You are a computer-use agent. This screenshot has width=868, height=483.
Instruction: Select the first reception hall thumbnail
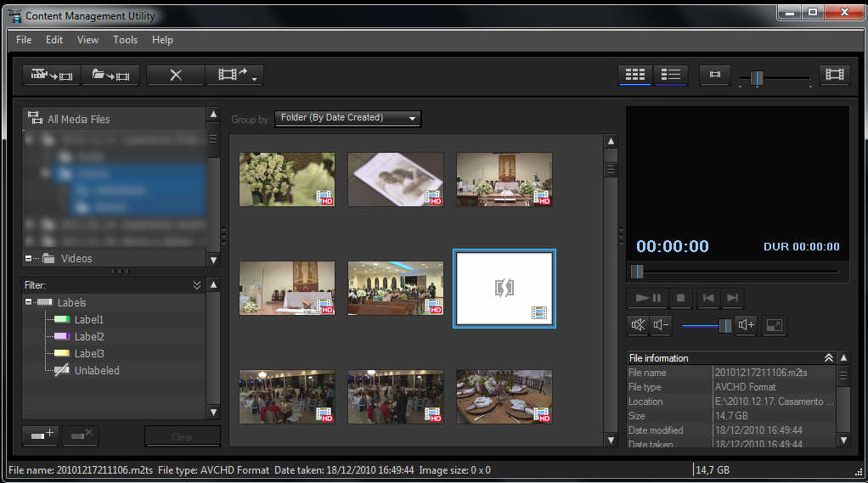(x=287, y=396)
